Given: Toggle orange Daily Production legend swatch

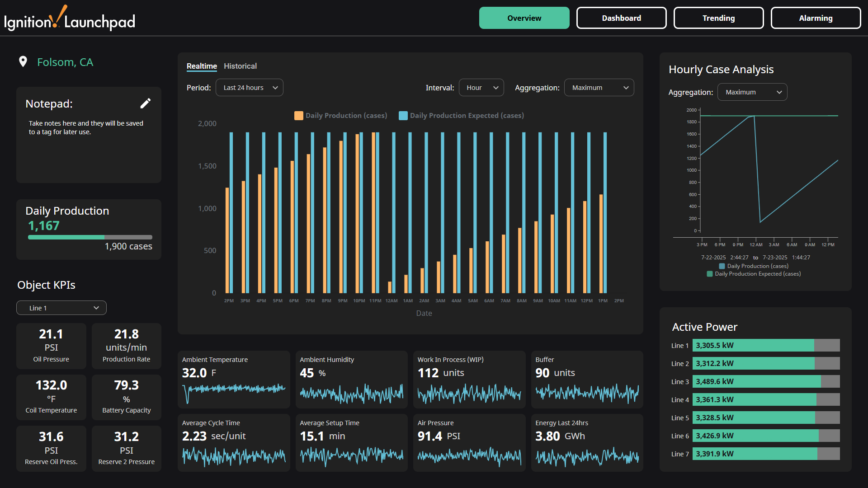Looking at the screenshot, I should (x=299, y=116).
